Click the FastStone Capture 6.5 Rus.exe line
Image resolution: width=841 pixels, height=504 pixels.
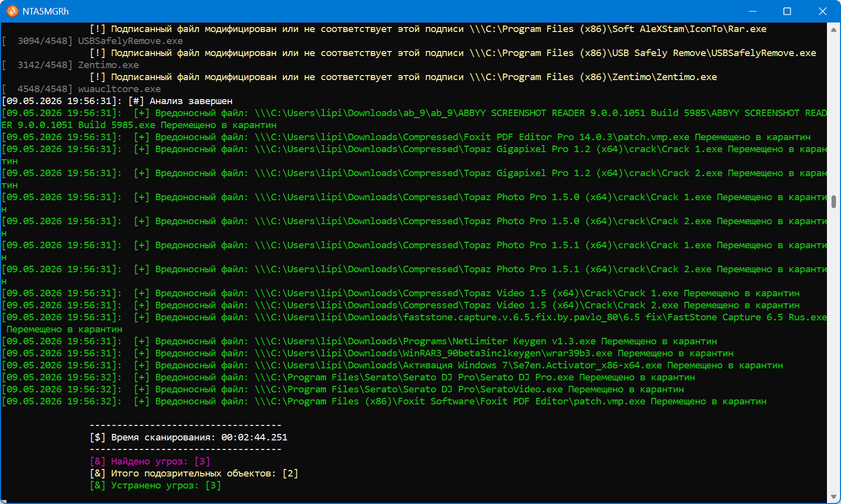(414, 323)
